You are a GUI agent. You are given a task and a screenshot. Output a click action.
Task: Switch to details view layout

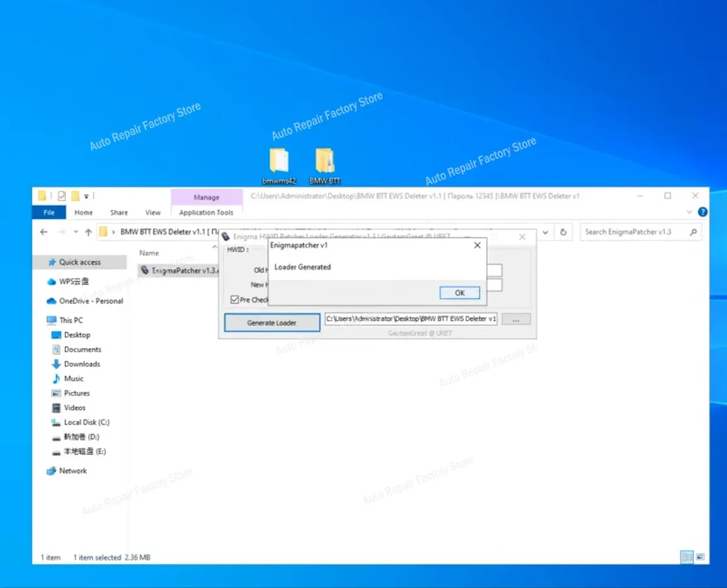pos(687,557)
